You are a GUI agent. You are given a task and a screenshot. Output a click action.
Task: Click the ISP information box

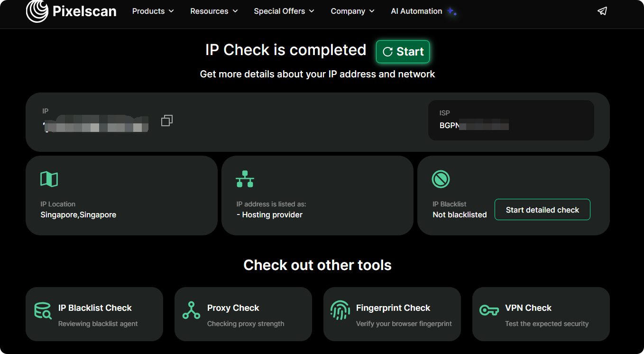click(x=511, y=121)
